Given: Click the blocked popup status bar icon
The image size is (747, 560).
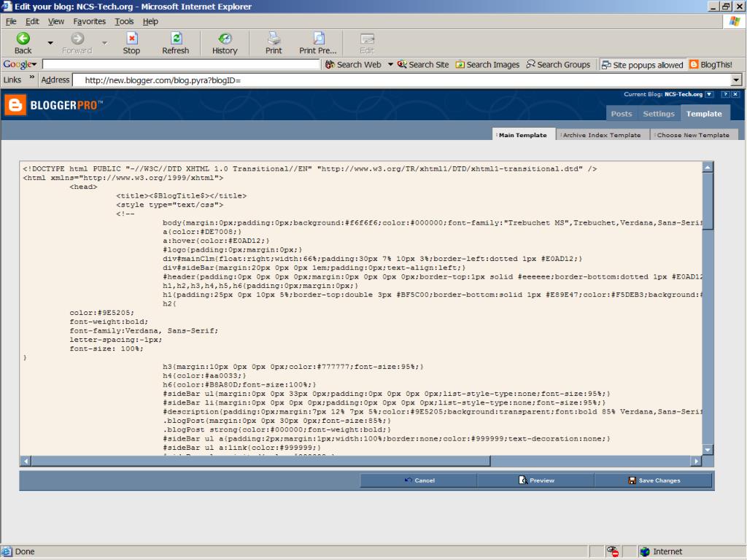Looking at the screenshot, I should [x=612, y=551].
